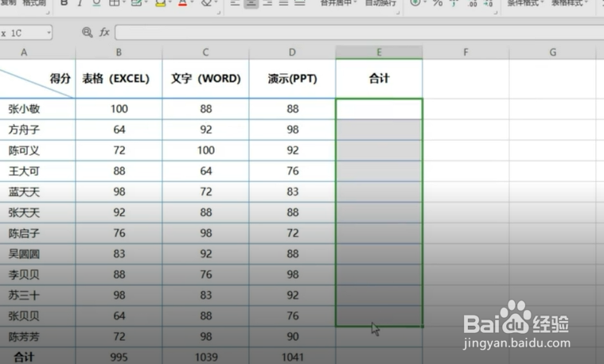The image size is (604, 364).
Task: Decrease decimal places
Action: point(488,3)
